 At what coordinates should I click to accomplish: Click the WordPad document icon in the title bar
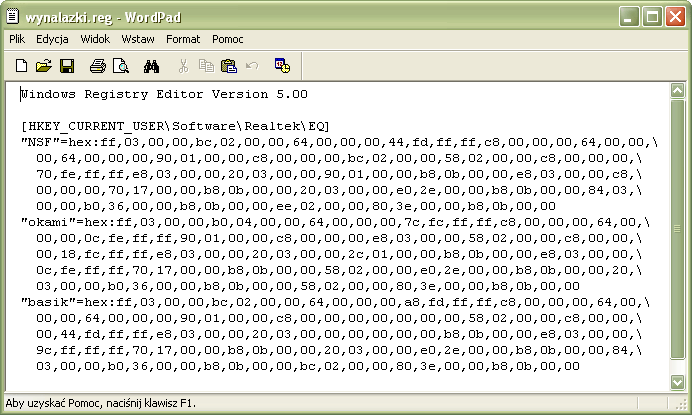pyautogui.click(x=12, y=16)
